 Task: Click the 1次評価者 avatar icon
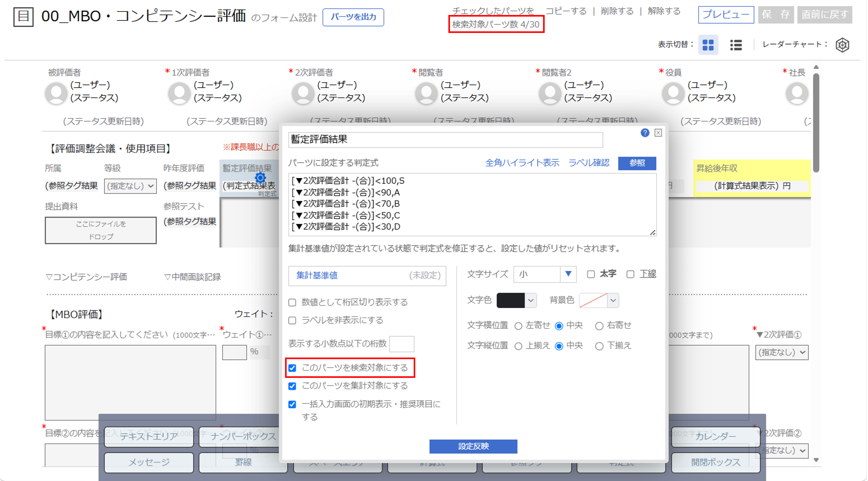coord(179,93)
